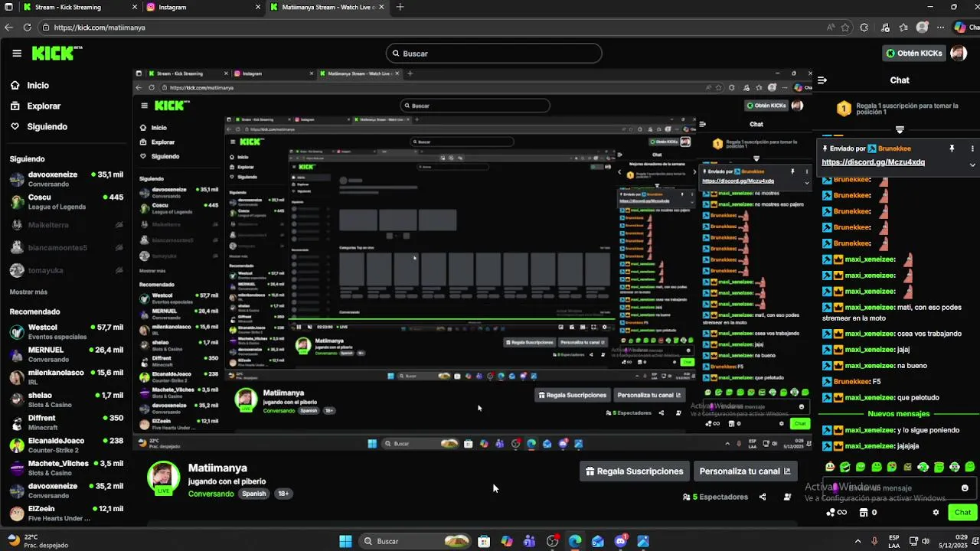Open pinned message three-dot options

pyautogui.click(x=972, y=148)
